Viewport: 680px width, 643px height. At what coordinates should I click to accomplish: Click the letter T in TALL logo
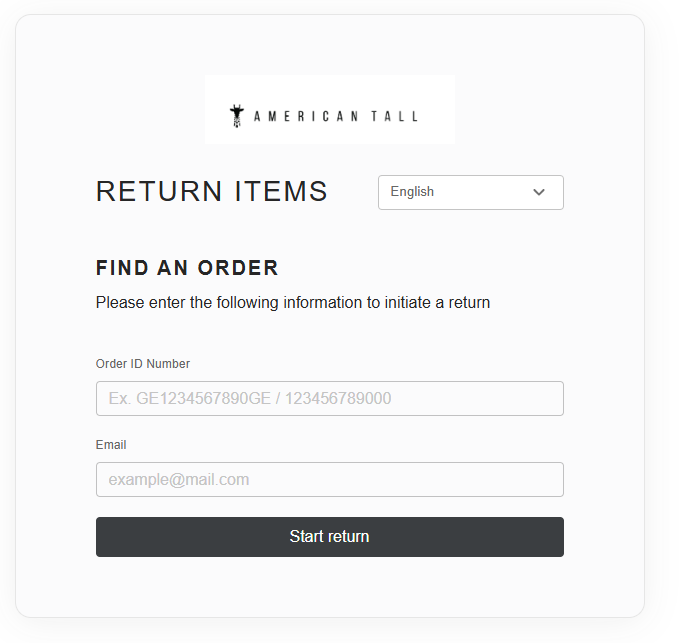(375, 116)
